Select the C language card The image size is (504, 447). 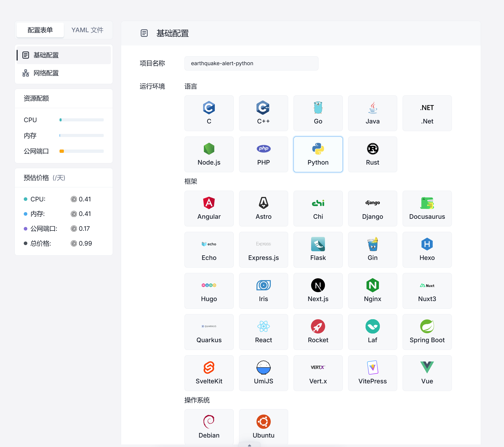(209, 113)
